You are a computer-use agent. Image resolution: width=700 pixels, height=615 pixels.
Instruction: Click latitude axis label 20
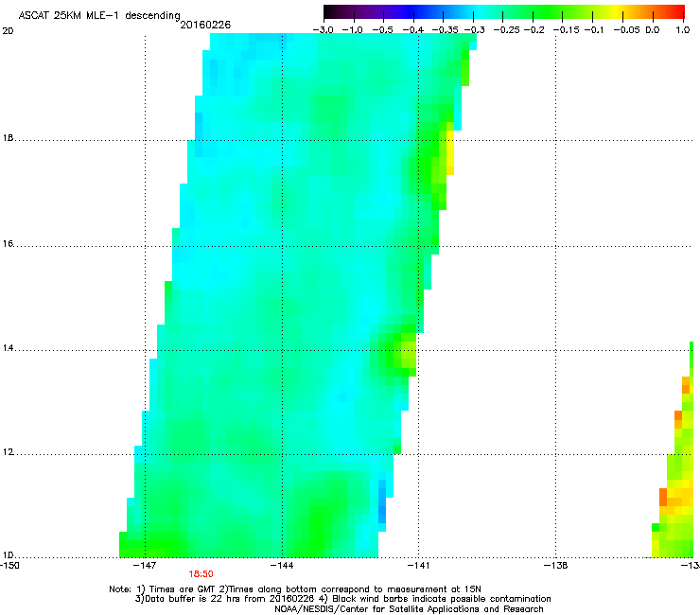pyautogui.click(x=8, y=31)
